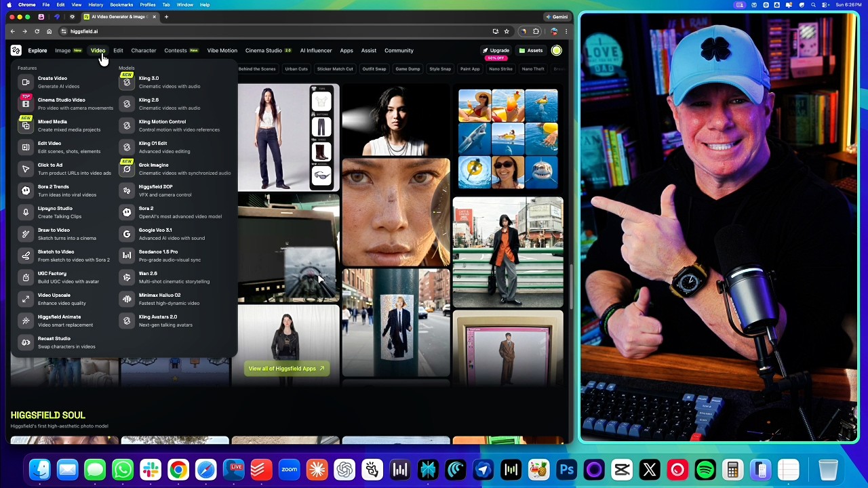Choose the Minimax Hailuo 02 icon
868x488 pixels.
127,299
